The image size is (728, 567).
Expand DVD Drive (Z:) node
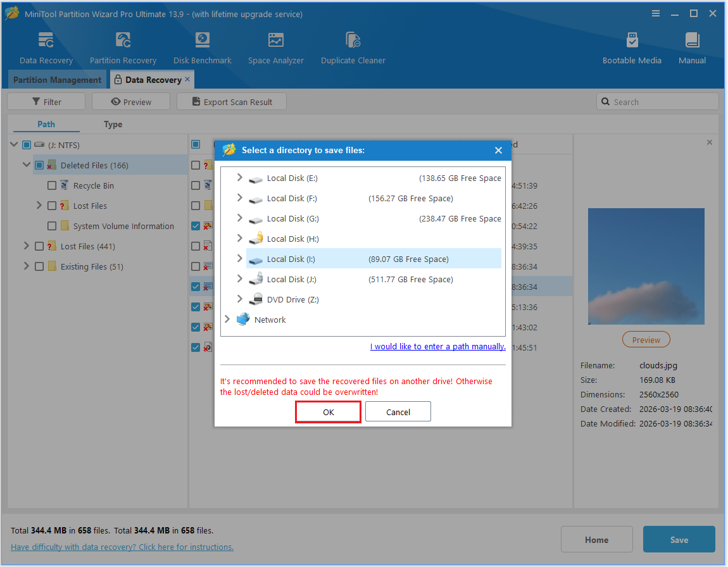pyautogui.click(x=239, y=299)
